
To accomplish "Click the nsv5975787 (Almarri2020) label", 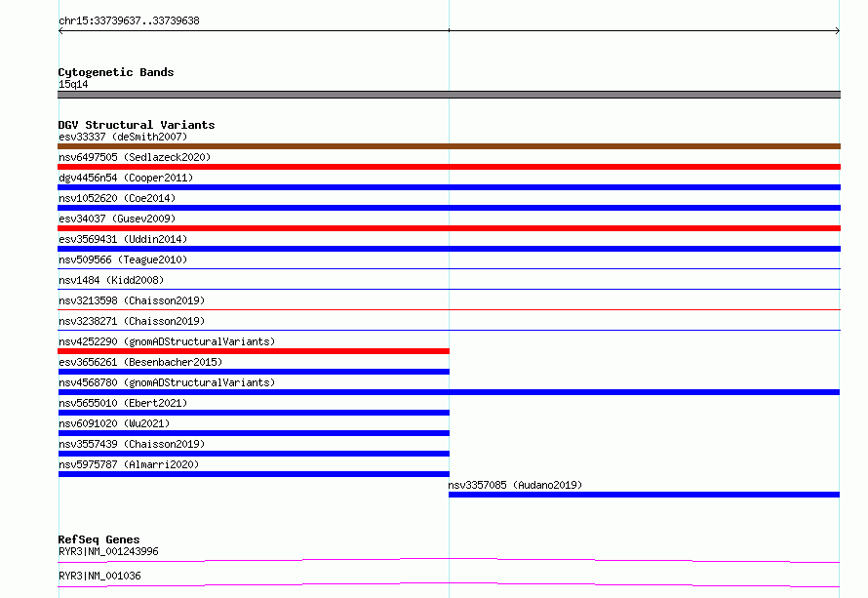I will pyautogui.click(x=129, y=464).
